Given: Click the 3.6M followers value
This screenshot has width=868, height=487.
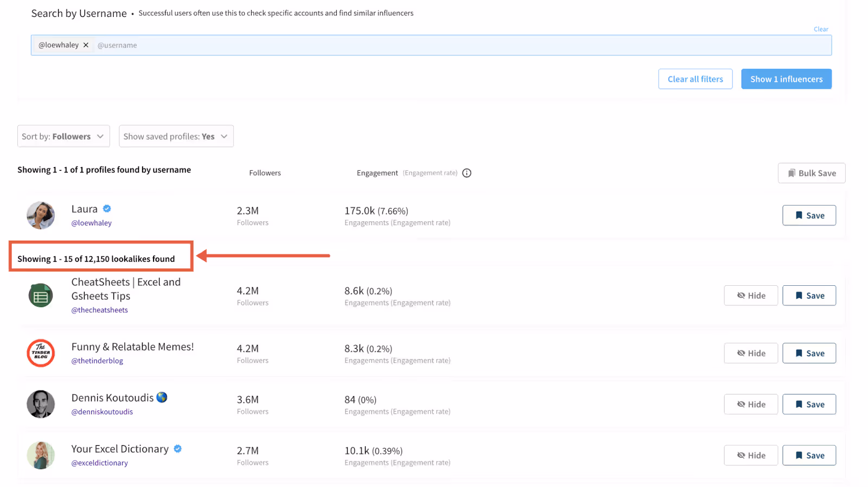Looking at the screenshot, I should coord(247,399).
